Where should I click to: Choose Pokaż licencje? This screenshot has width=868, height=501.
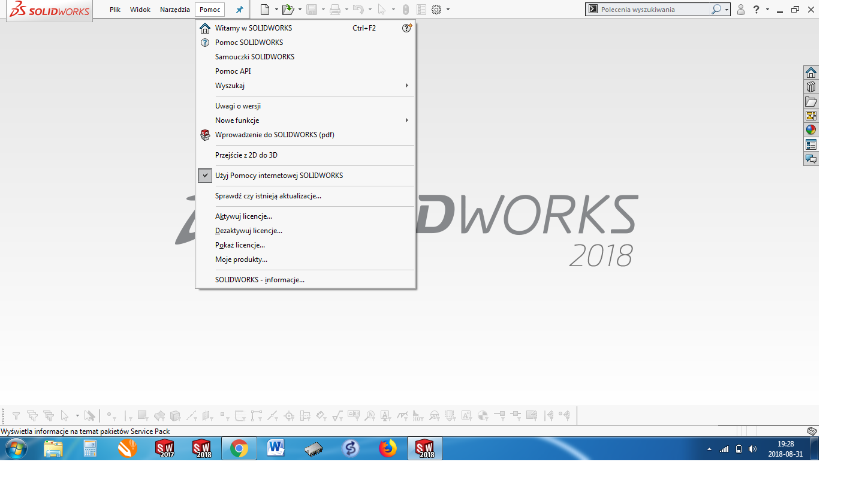click(x=306, y=245)
